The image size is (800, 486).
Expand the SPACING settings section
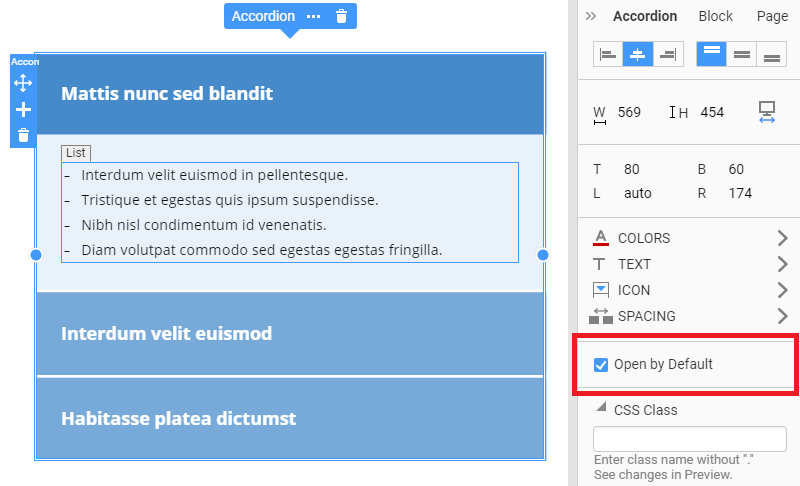(x=690, y=316)
